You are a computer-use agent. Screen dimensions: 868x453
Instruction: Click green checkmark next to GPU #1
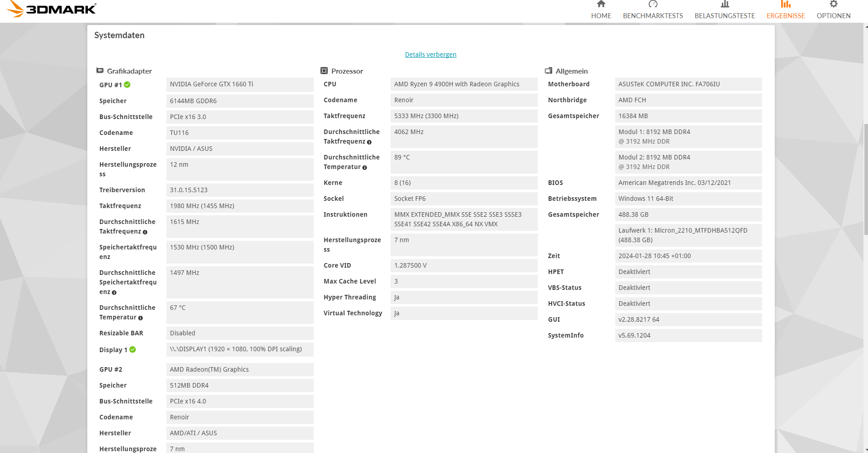[x=127, y=85]
